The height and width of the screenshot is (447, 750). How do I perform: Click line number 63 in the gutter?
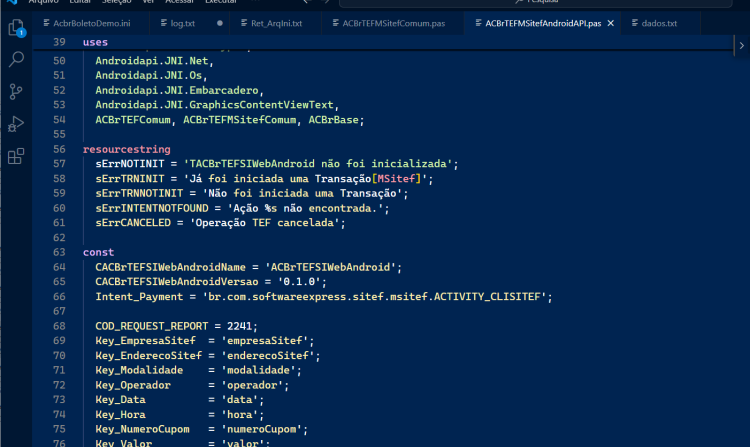pos(59,252)
